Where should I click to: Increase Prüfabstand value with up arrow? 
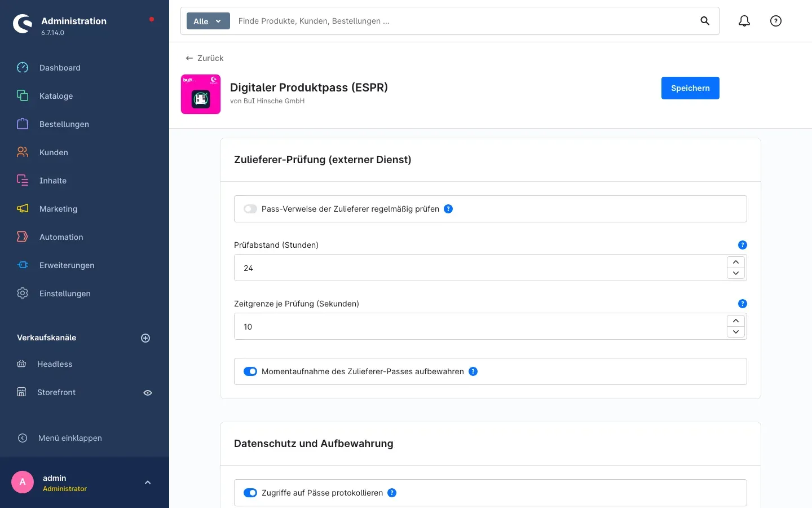click(736, 262)
